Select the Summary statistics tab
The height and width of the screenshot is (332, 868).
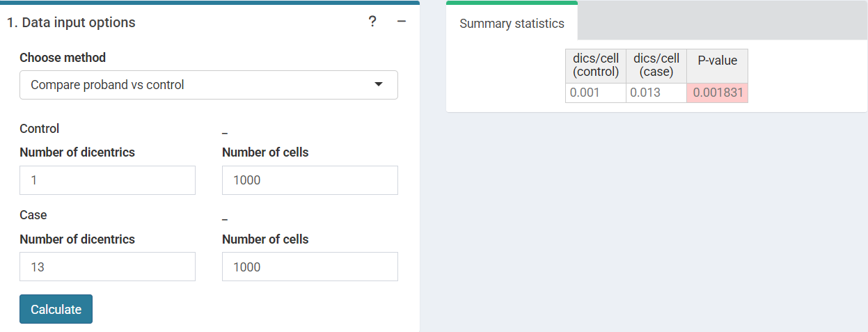pos(512,24)
